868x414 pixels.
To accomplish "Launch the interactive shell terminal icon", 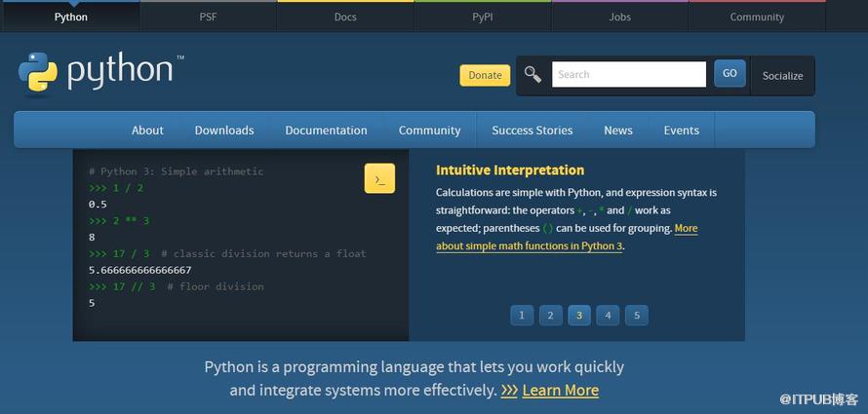I will [379, 178].
